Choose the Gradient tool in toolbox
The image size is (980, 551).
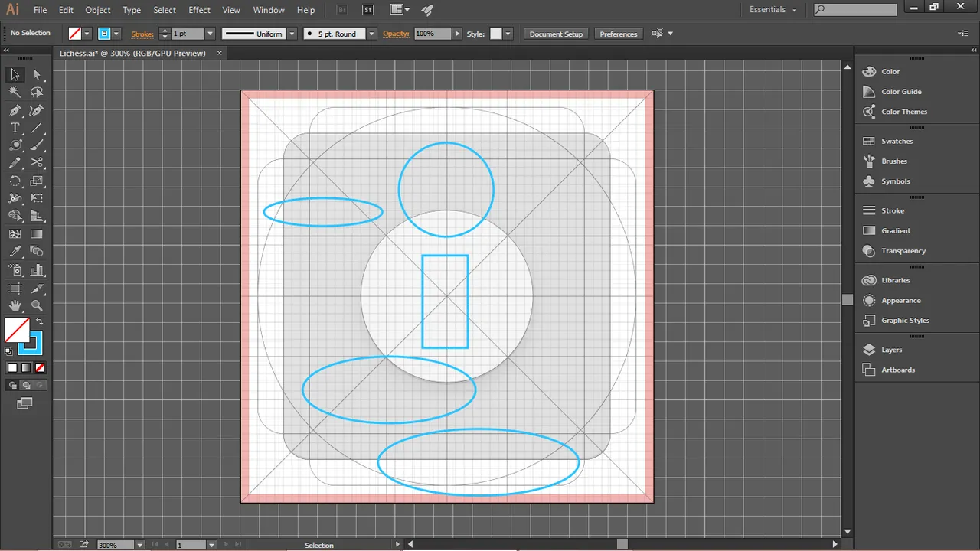click(x=37, y=234)
